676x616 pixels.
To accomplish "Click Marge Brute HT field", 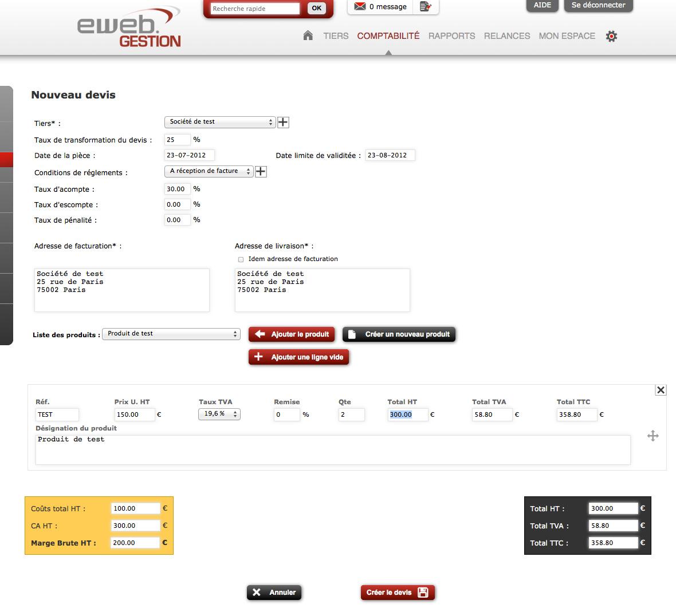I will click(x=135, y=543).
